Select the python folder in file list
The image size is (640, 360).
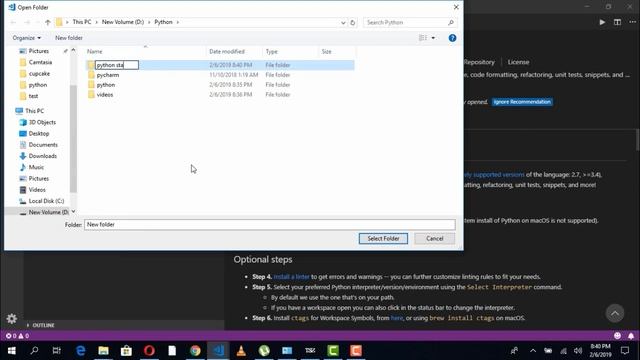pos(106,85)
